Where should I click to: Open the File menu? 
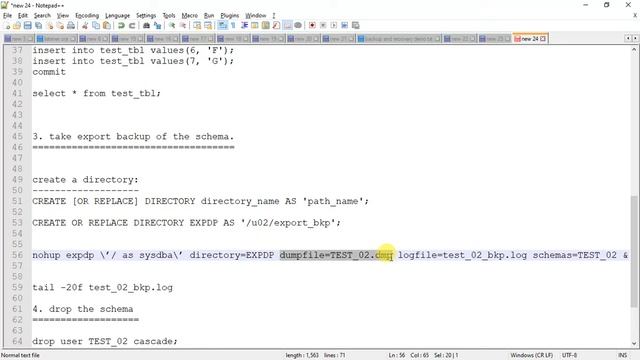[7, 16]
